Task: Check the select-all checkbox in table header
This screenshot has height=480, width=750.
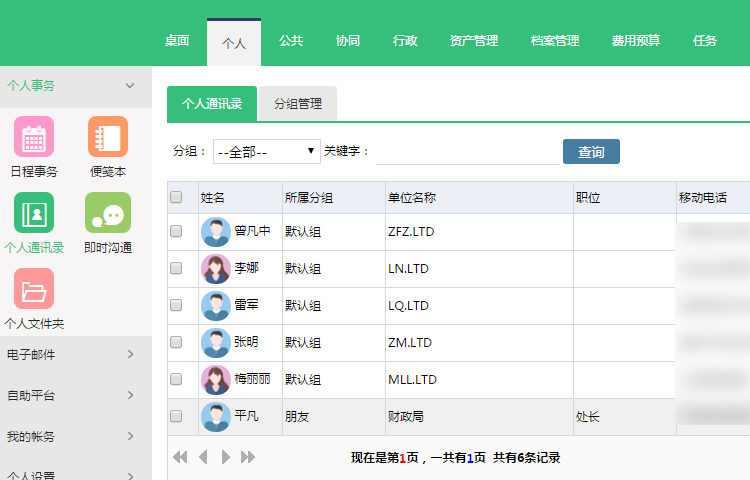Action: 176,197
